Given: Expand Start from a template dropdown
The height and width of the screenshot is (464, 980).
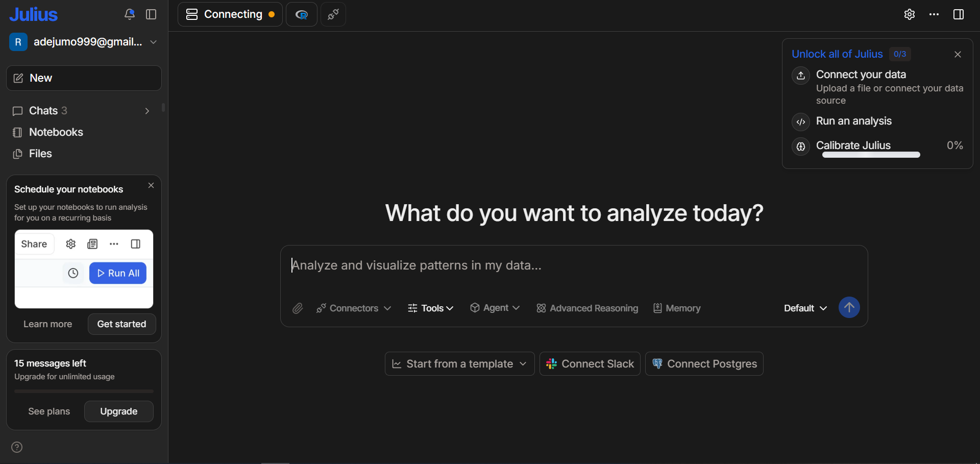Looking at the screenshot, I should click(x=459, y=364).
